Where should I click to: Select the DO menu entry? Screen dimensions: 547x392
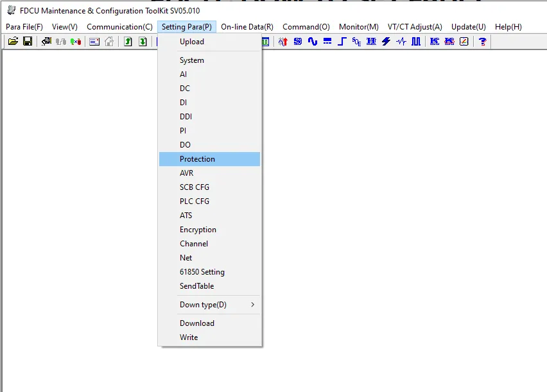(210, 145)
